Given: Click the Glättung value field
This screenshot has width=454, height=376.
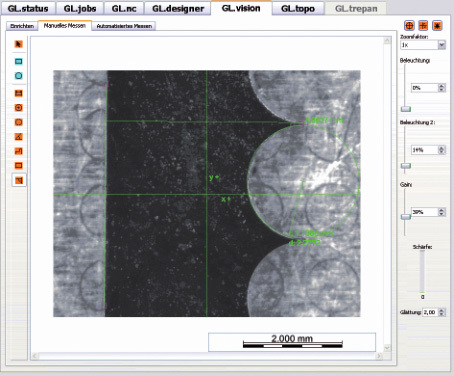Looking at the screenshot, I should pos(430,312).
